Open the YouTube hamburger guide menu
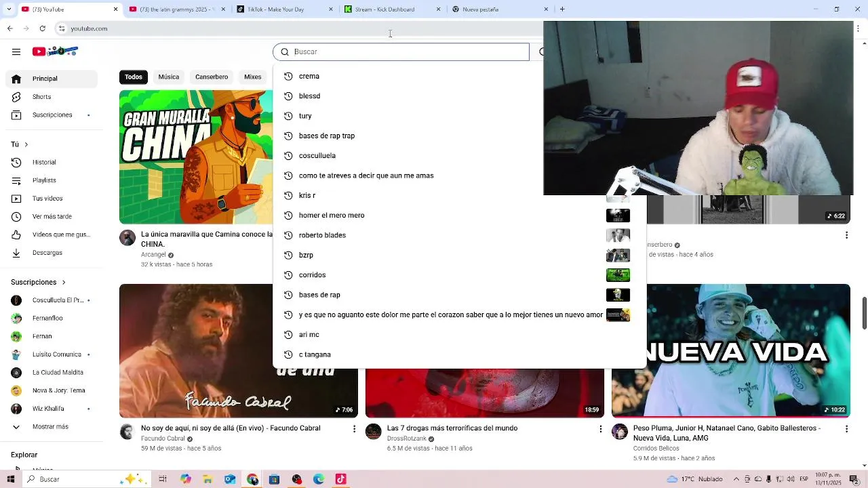This screenshot has height=488, width=868. (x=16, y=52)
